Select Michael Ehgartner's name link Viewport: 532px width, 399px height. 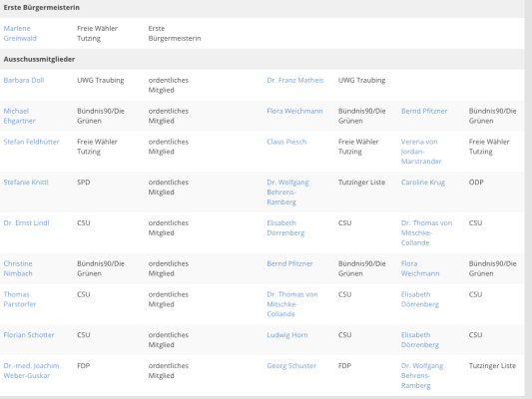point(19,116)
